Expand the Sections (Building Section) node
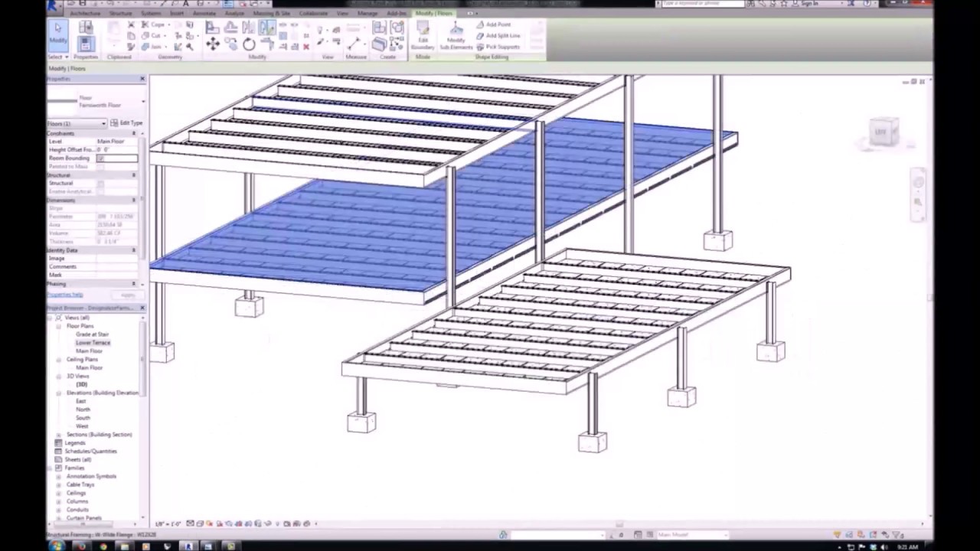980x551 pixels. [x=59, y=435]
